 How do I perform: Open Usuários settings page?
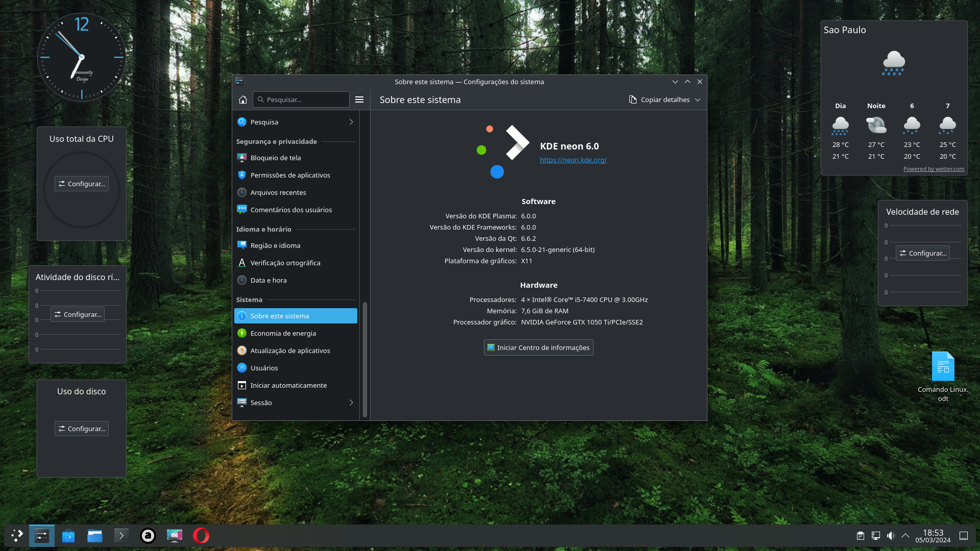pos(296,368)
